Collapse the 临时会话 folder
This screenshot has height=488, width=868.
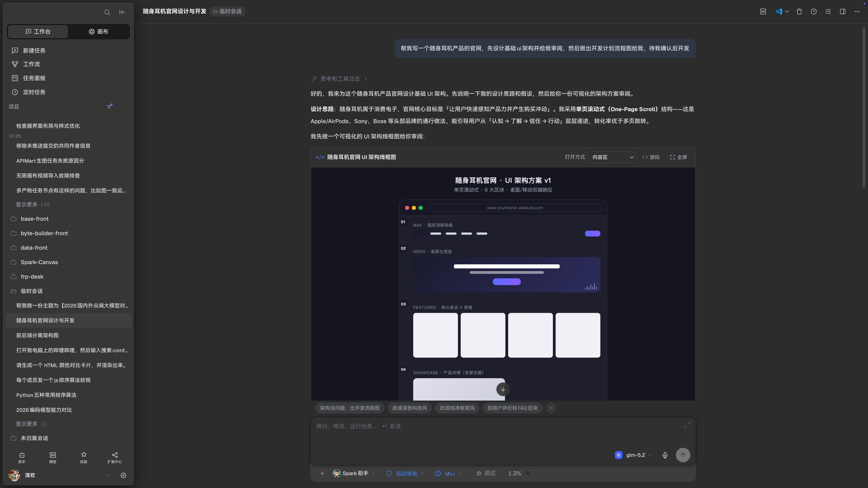coord(31,291)
